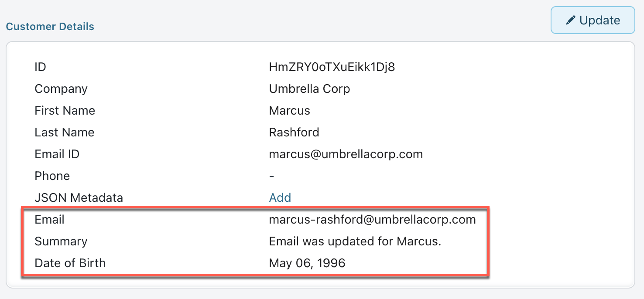Click the Last Name field label
The width and height of the screenshot is (644, 299).
[x=65, y=133]
